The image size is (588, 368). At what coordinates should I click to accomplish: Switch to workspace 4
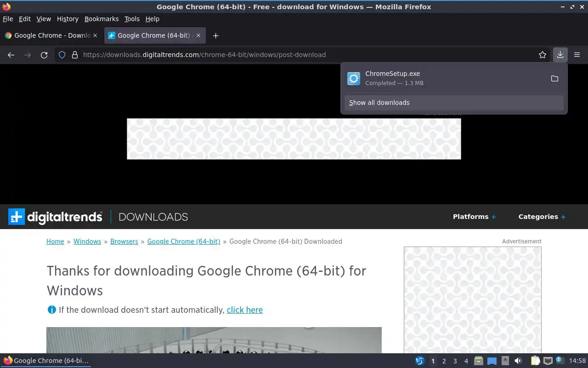[466, 361]
